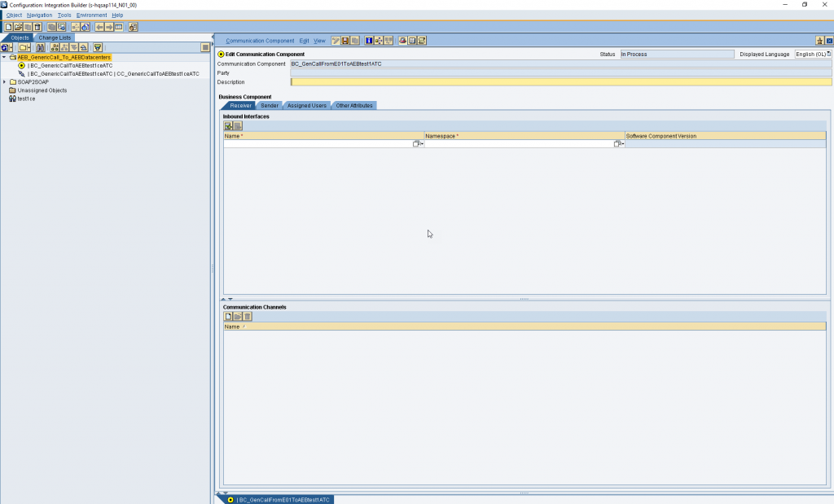Click the forward arrow navigation icon

point(109,27)
